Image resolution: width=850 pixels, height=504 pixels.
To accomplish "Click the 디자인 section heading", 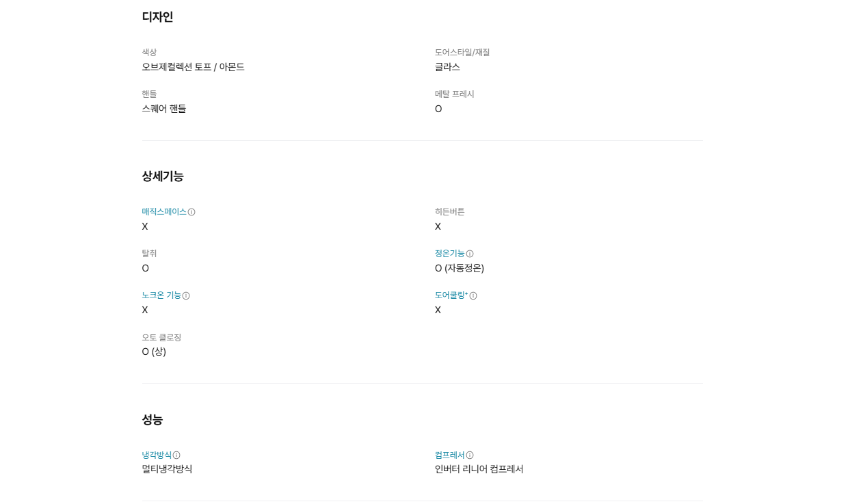I will coord(158,17).
